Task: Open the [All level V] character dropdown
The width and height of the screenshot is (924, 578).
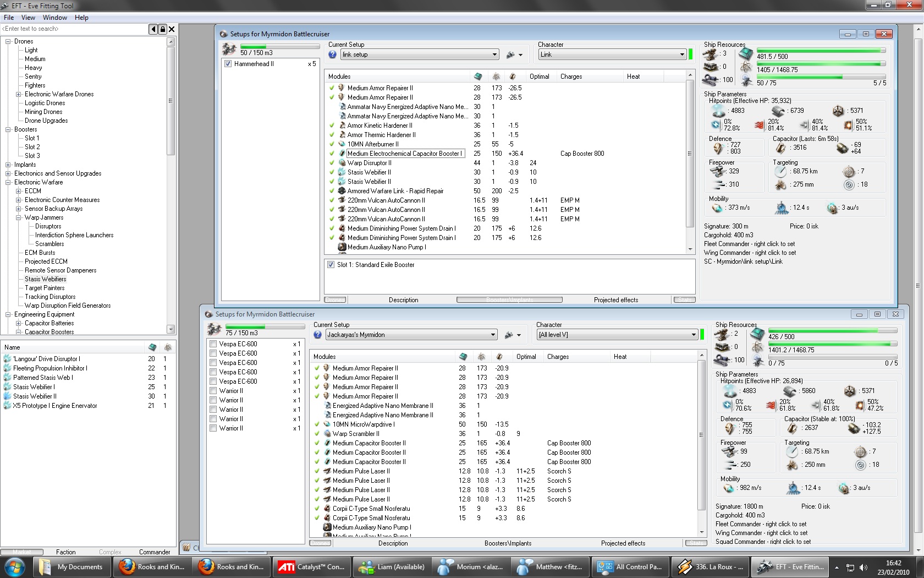Action: tap(617, 335)
